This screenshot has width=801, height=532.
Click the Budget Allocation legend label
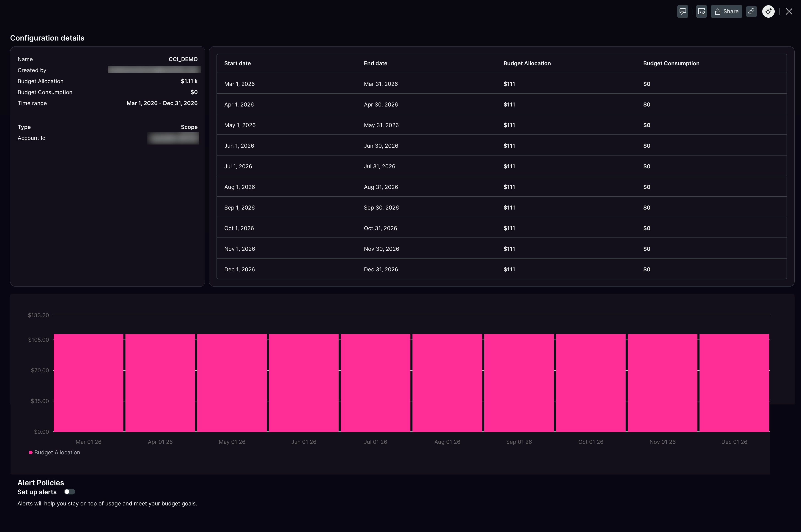pyautogui.click(x=57, y=453)
